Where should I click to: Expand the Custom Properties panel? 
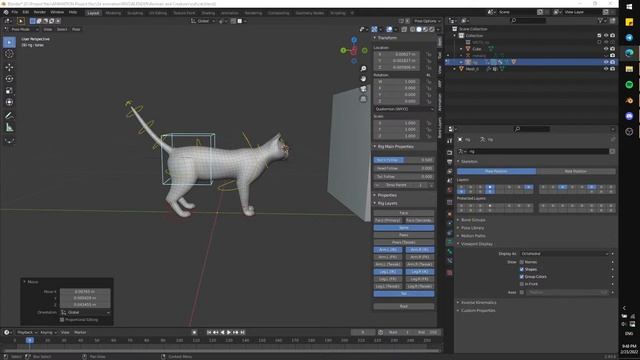tap(477, 311)
